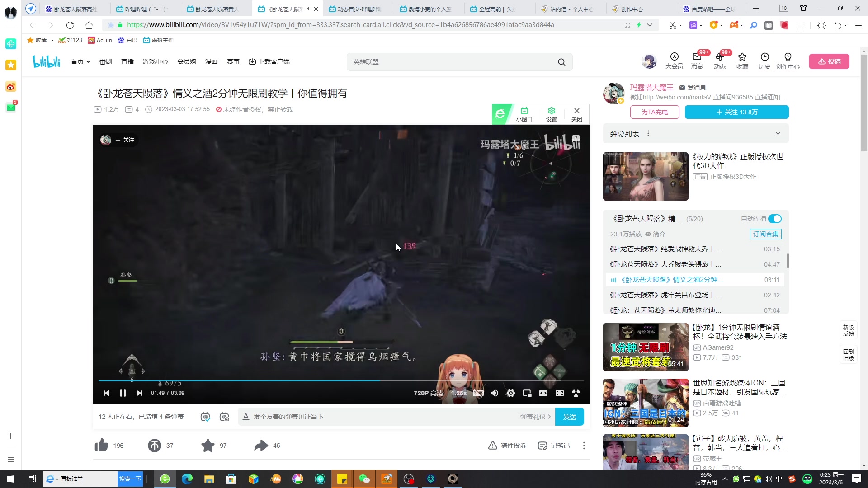The height and width of the screenshot is (488, 868).
Task: Open the 小窗口 mini-player icon above the video
Action: (x=524, y=114)
